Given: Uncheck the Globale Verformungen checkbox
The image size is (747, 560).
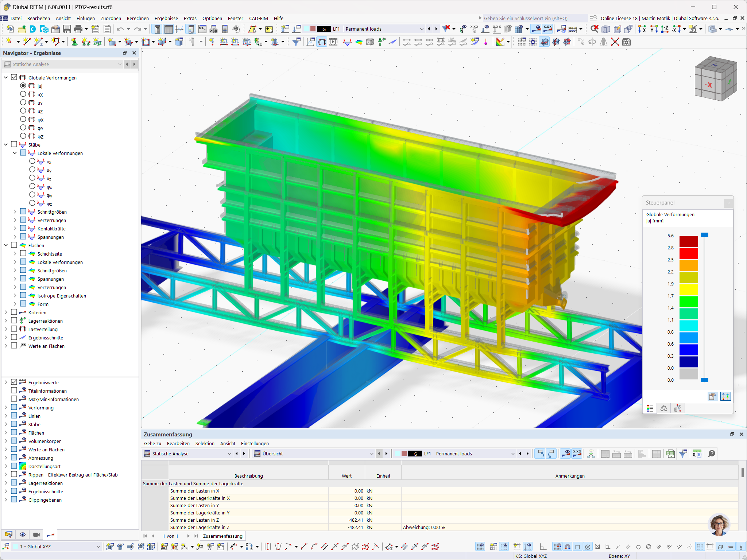Looking at the screenshot, I should 14,77.
